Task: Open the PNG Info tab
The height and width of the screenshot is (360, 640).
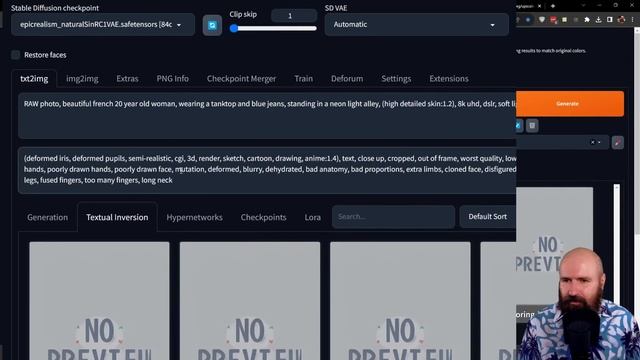Action: click(x=173, y=79)
